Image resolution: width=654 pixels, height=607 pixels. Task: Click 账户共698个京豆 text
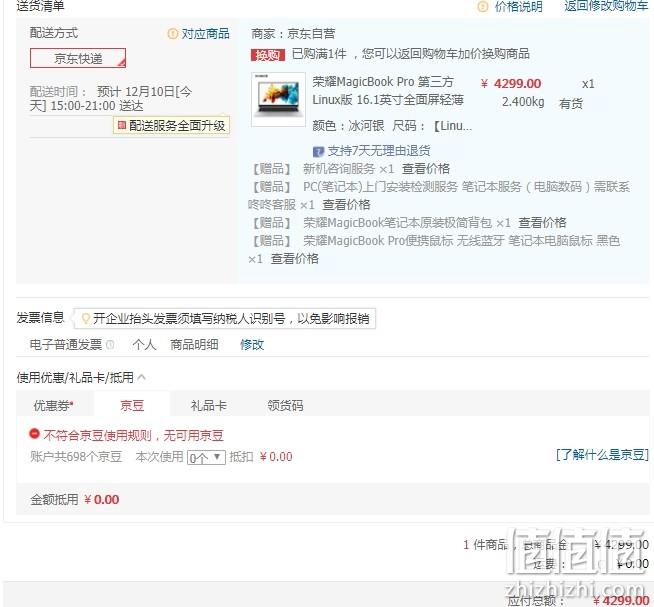76,457
